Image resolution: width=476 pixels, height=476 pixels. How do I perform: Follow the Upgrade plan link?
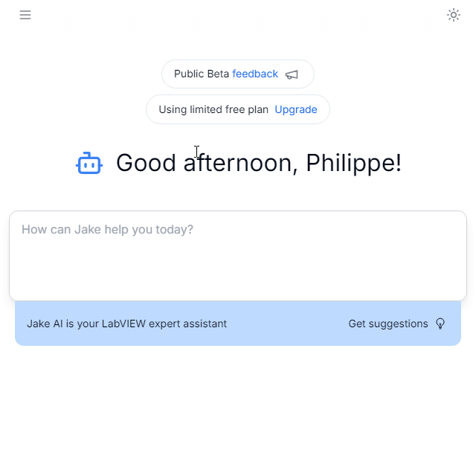click(296, 109)
